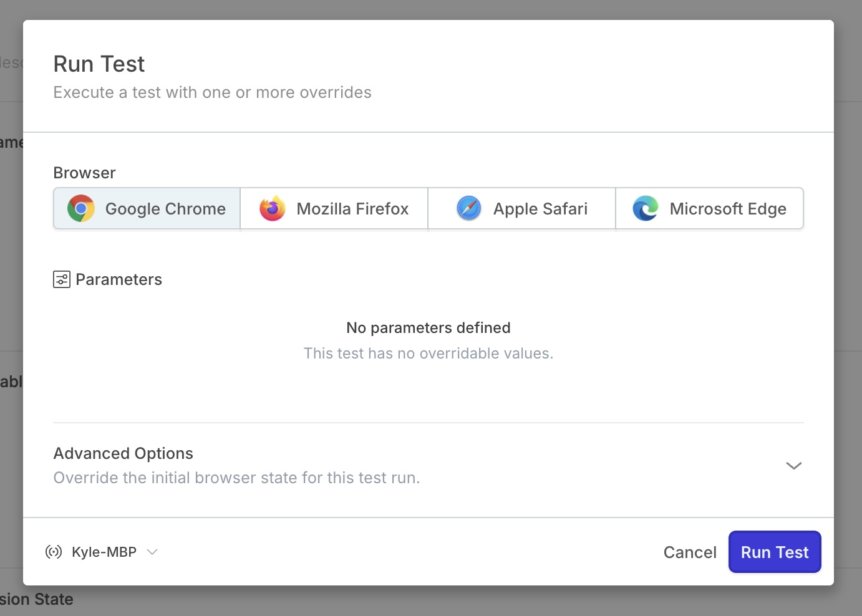Click the Parameters sliders icon
This screenshot has width=862, height=616.
coord(62,279)
